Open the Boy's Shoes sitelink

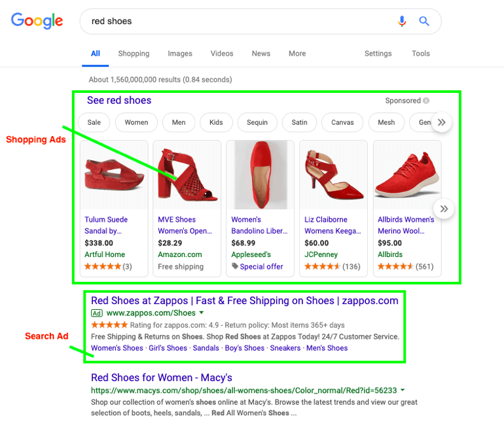click(x=245, y=348)
